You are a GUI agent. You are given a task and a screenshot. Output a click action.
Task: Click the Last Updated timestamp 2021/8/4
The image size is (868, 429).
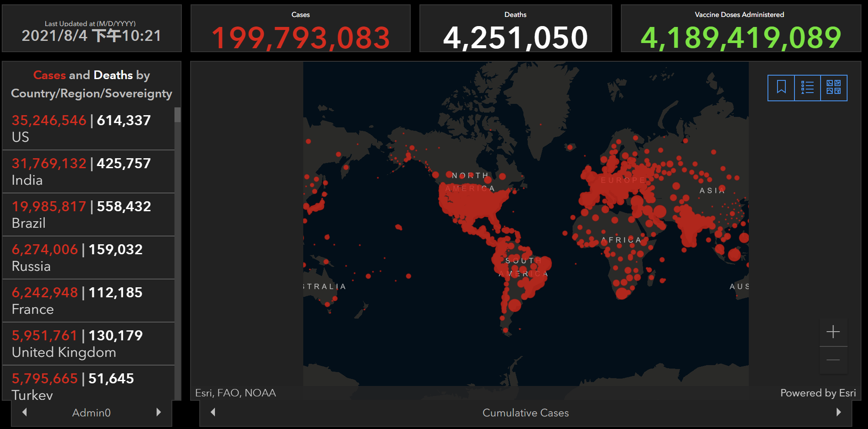click(91, 36)
